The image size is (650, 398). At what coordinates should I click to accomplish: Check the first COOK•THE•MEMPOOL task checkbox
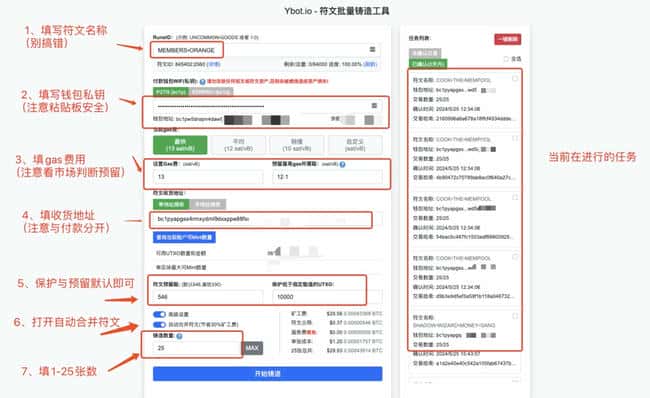[x=515, y=78]
